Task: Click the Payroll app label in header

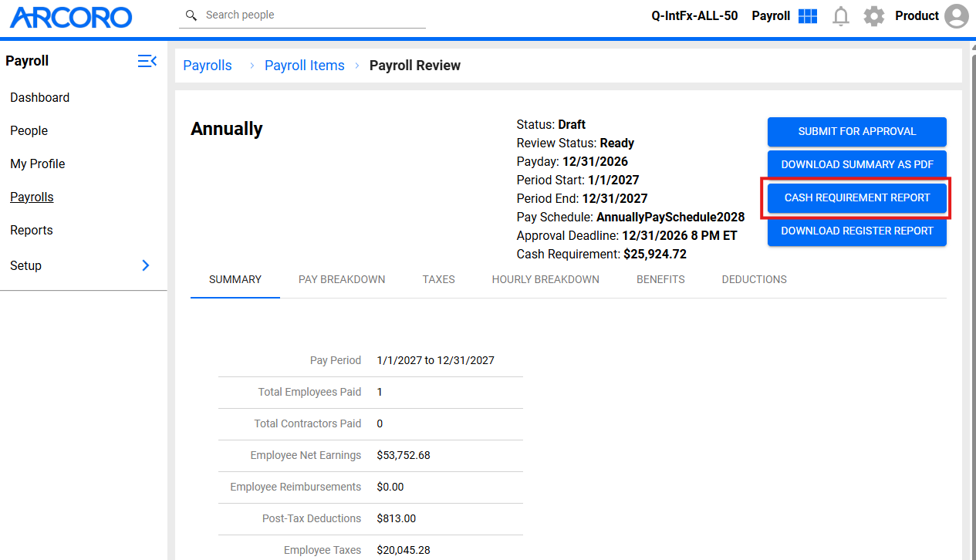Action: tap(771, 16)
